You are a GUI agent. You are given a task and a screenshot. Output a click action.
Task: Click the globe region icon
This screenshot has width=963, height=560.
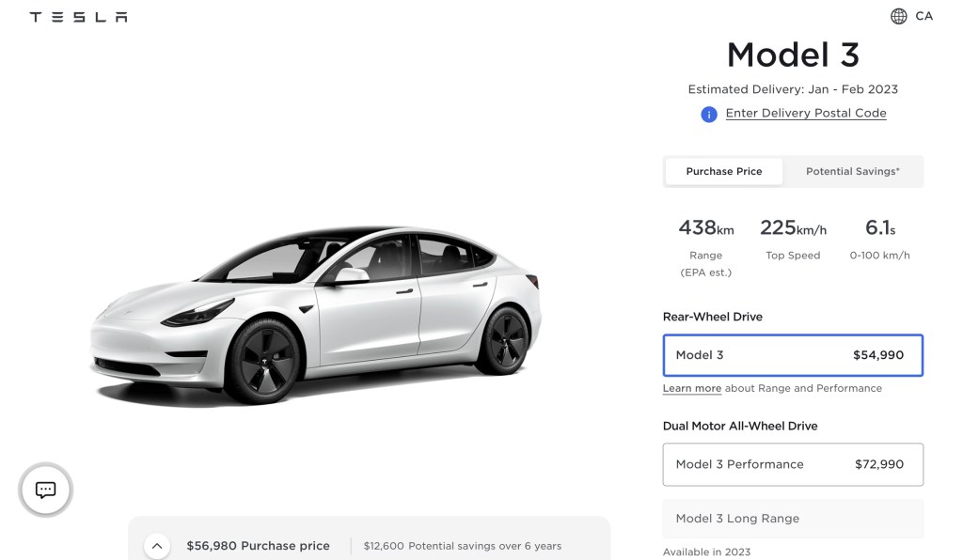click(x=899, y=16)
